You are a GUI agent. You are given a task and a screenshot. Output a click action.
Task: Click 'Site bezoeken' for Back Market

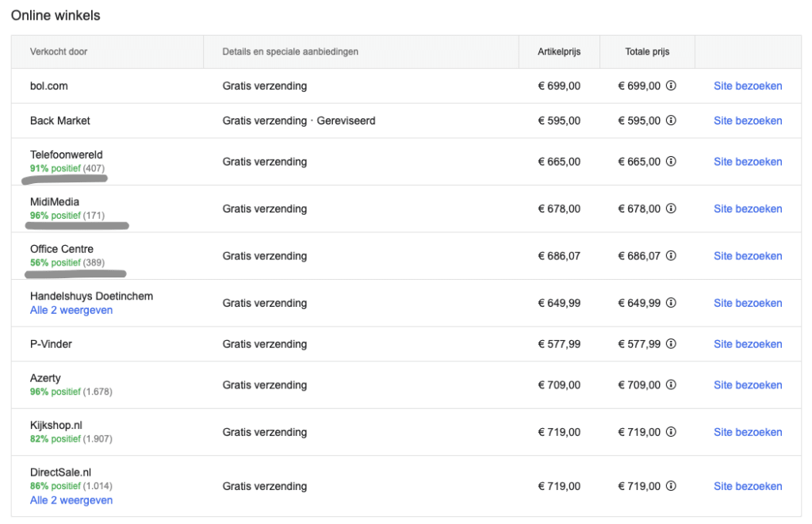(x=748, y=121)
